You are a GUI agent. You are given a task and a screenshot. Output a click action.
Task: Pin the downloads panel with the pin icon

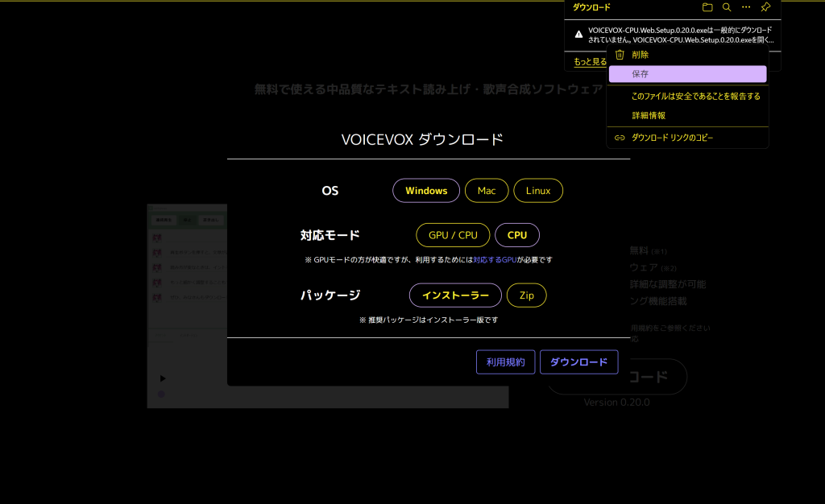pos(765,7)
